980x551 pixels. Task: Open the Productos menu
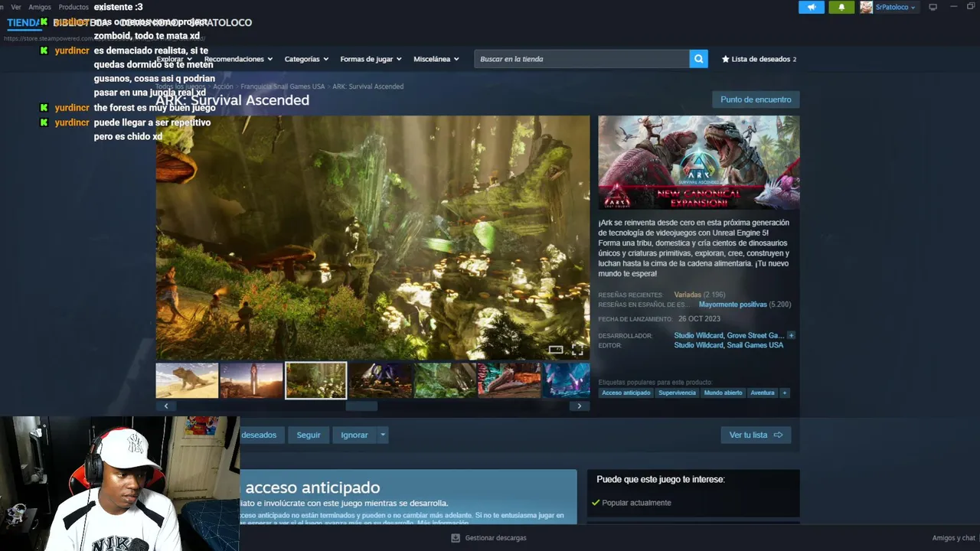point(73,7)
